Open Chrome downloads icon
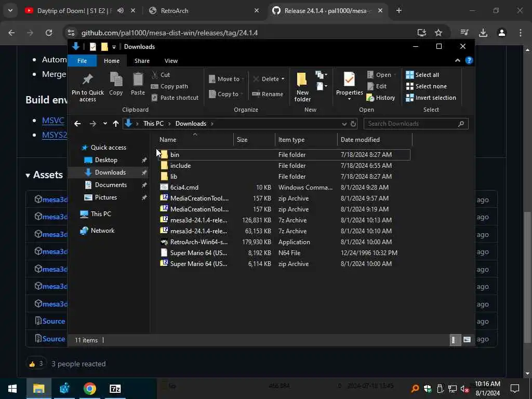The image size is (532, 399). [483, 33]
